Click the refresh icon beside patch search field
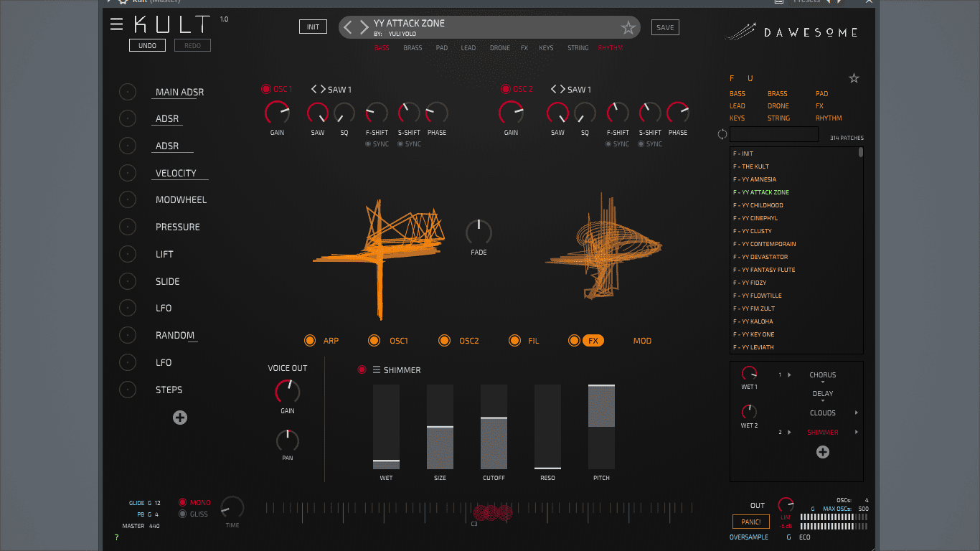Screen dimensions: 980x551 coord(722,134)
